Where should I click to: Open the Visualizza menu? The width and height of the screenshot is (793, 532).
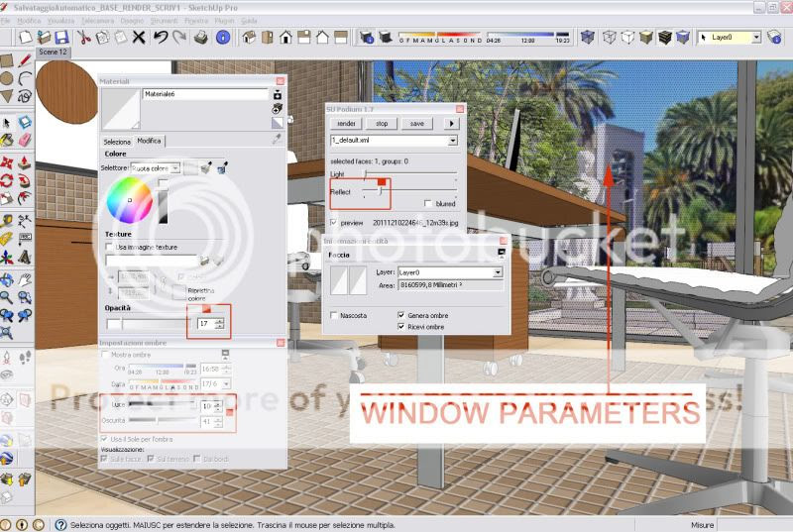point(60,21)
